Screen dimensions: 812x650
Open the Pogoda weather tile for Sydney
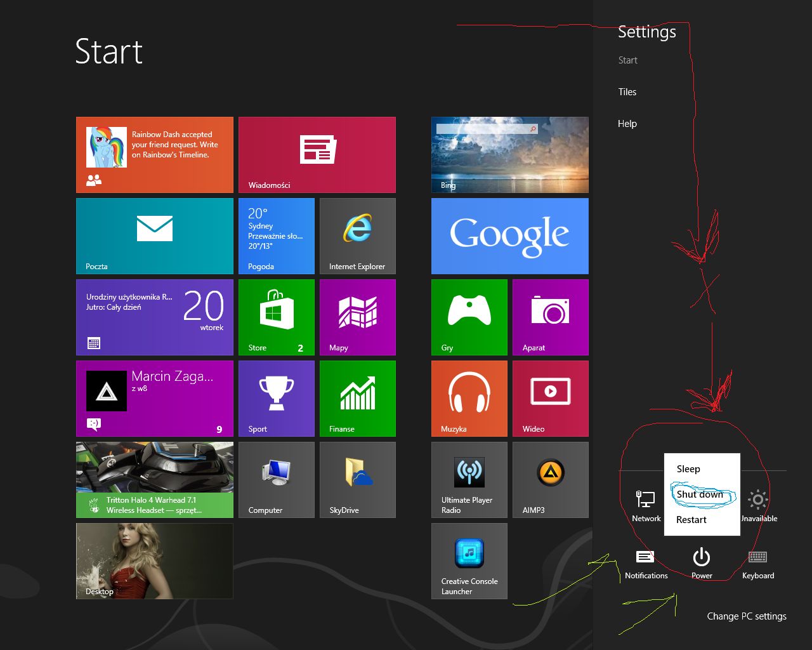277,236
